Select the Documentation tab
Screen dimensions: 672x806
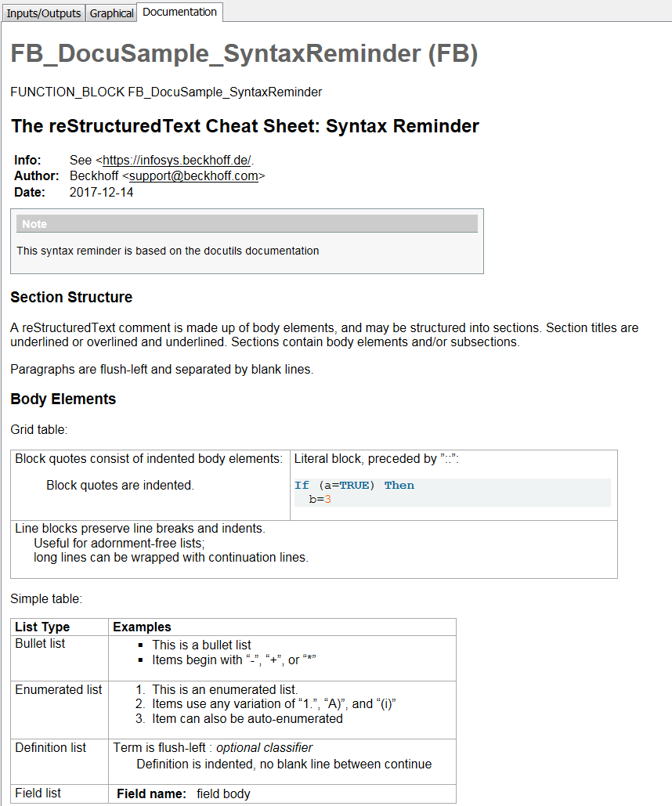[179, 12]
